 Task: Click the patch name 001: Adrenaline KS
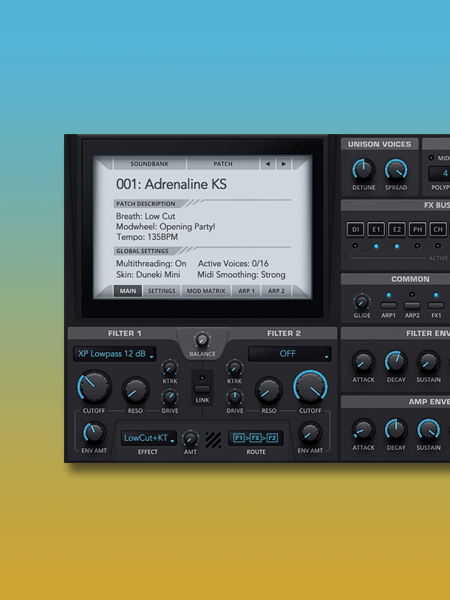(171, 184)
